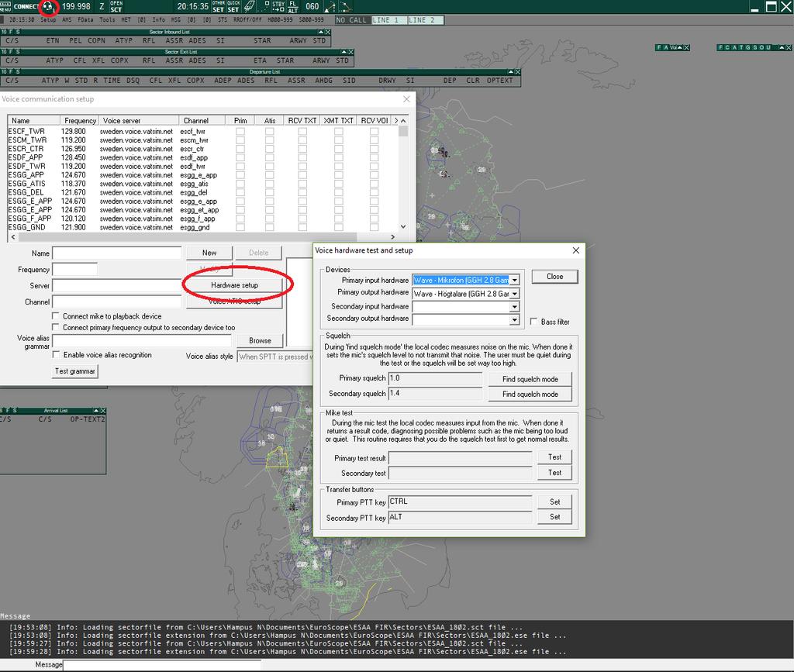794x672 pixels.
Task: Collapse the Departure List arrow
Action: pyautogui.click(x=510, y=72)
